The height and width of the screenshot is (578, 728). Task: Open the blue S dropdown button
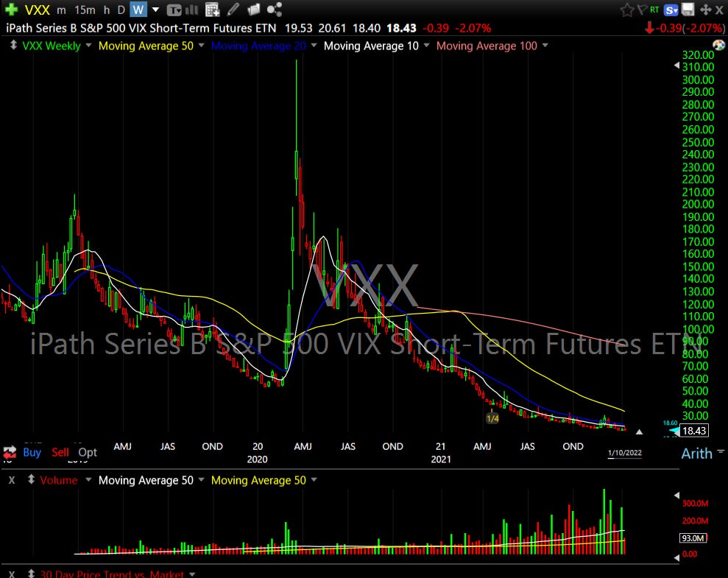point(671,10)
